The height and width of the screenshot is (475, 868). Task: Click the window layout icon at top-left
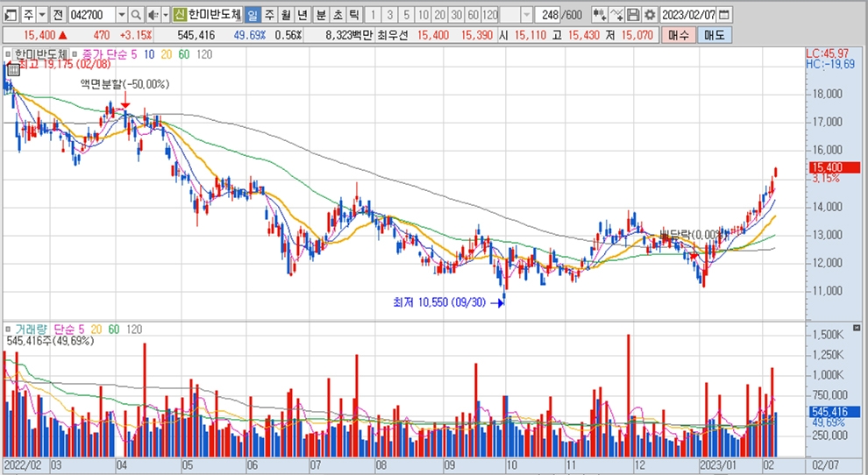click(11, 15)
